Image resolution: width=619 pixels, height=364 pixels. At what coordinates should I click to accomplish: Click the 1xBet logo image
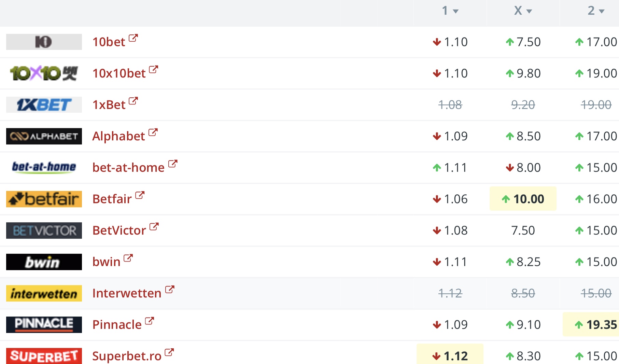44,104
